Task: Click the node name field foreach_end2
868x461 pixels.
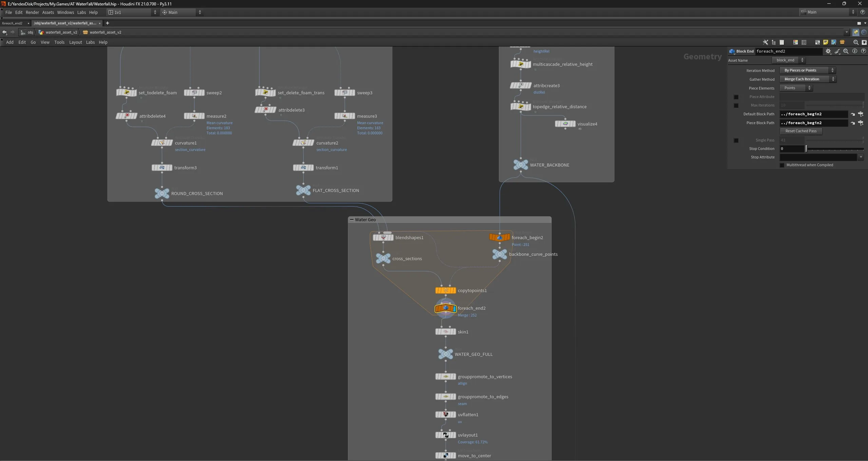Action: click(789, 51)
